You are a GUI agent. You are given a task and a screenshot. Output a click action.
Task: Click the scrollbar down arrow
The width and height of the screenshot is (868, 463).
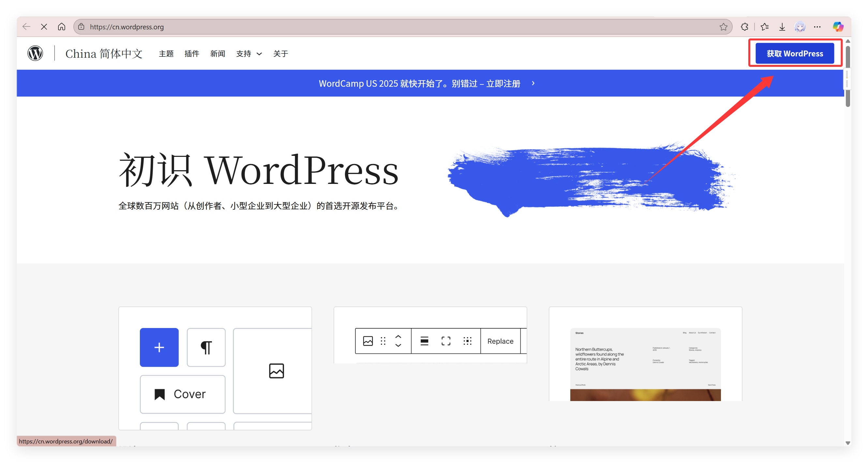(x=848, y=443)
